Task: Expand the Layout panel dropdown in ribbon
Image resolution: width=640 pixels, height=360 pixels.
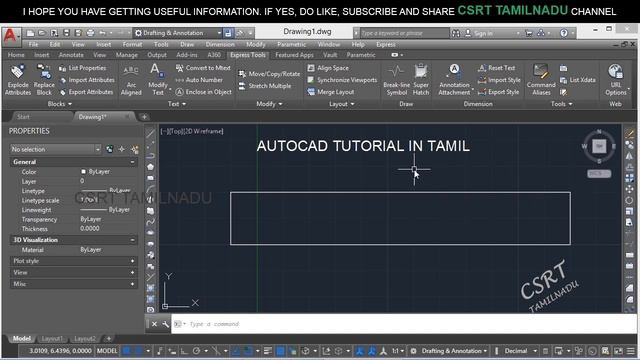Action: 342,104
